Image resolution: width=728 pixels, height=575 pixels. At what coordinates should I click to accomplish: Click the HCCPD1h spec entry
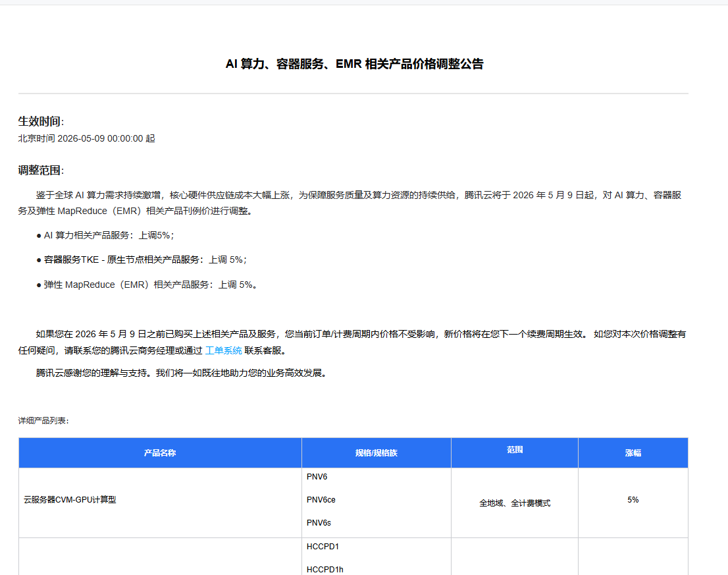(325, 570)
